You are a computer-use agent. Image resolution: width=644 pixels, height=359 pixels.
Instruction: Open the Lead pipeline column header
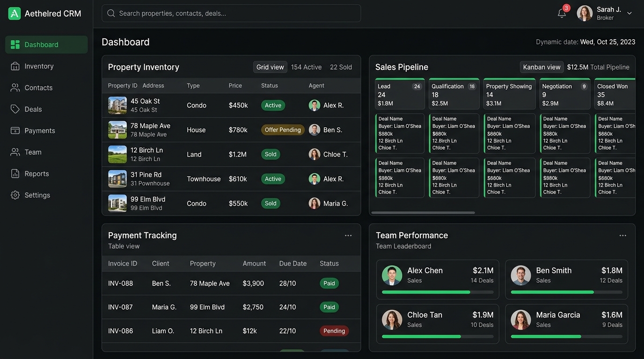(x=400, y=94)
